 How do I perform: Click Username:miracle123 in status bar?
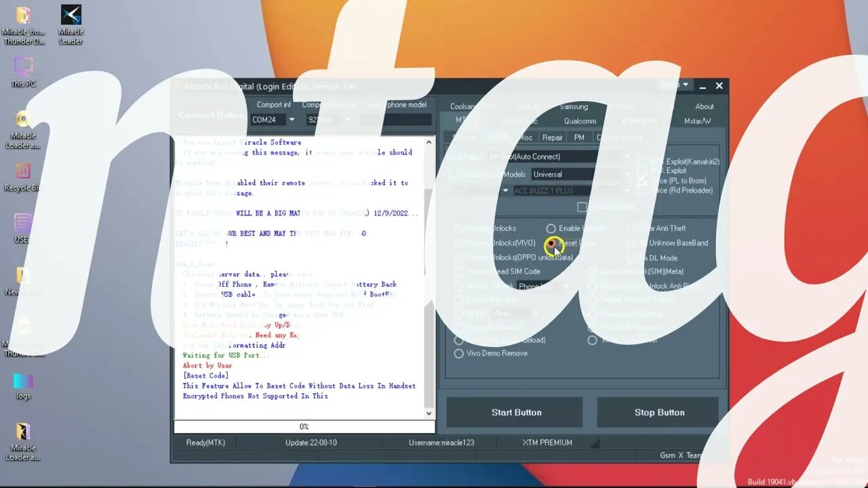coord(441,443)
